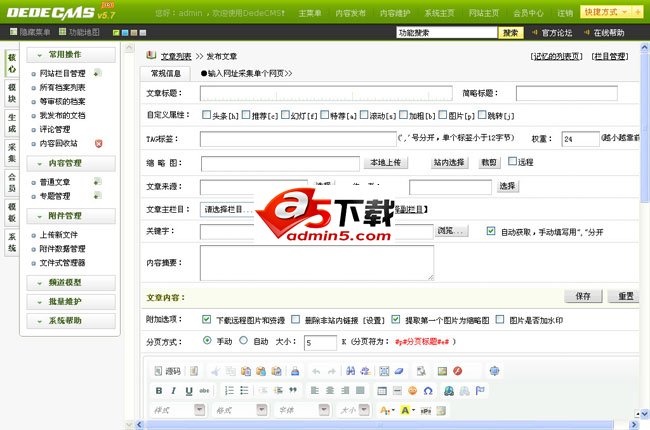
Task: Insert a special character (omega icon)
Action: (x=428, y=391)
